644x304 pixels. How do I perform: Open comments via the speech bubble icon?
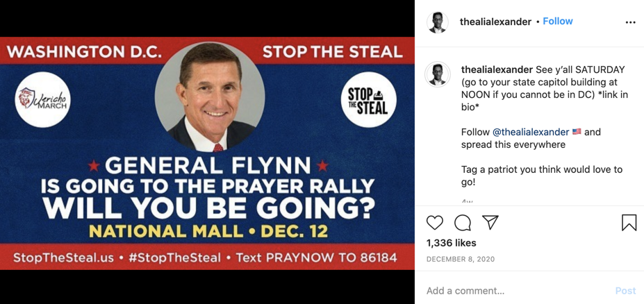(x=463, y=223)
